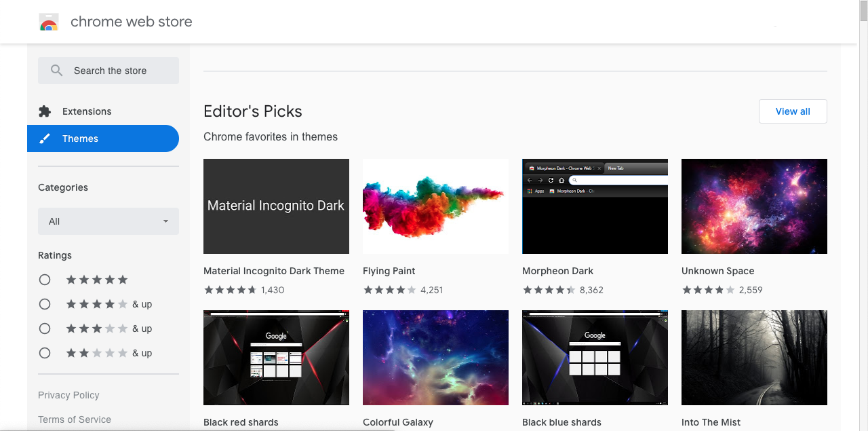
Task: Open the Privacy Policy link
Action: click(x=68, y=395)
